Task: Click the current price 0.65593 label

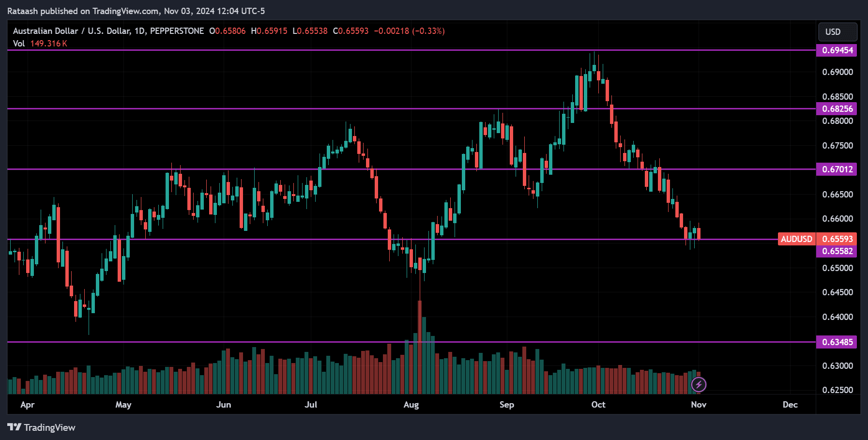Action: pyautogui.click(x=837, y=239)
